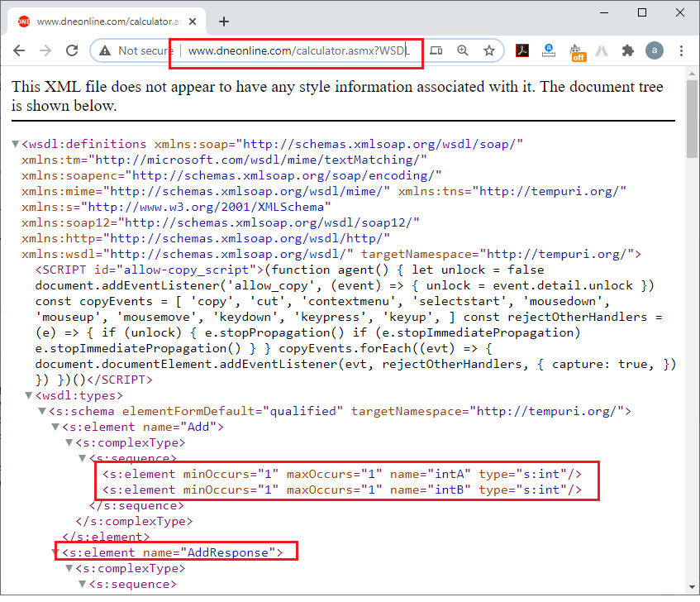The width and height of the screenshot is (700, 602).
Task: Click the intB element line
Action: [x=342, y=490]
